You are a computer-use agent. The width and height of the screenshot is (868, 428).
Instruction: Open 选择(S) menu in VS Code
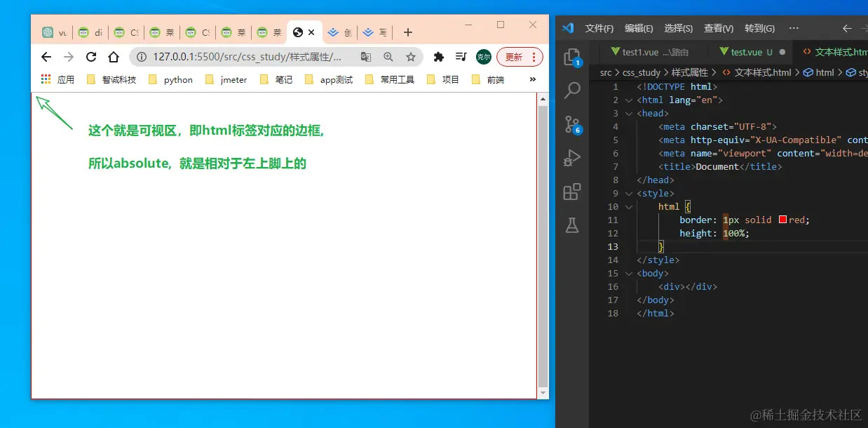pyautogui.click(x=679, y=28)
